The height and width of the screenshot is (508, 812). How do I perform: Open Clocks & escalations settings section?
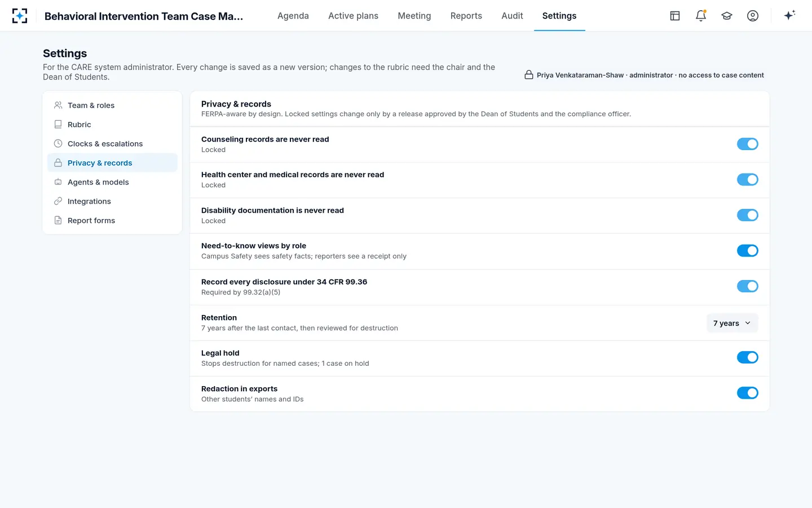click(112, 144)
